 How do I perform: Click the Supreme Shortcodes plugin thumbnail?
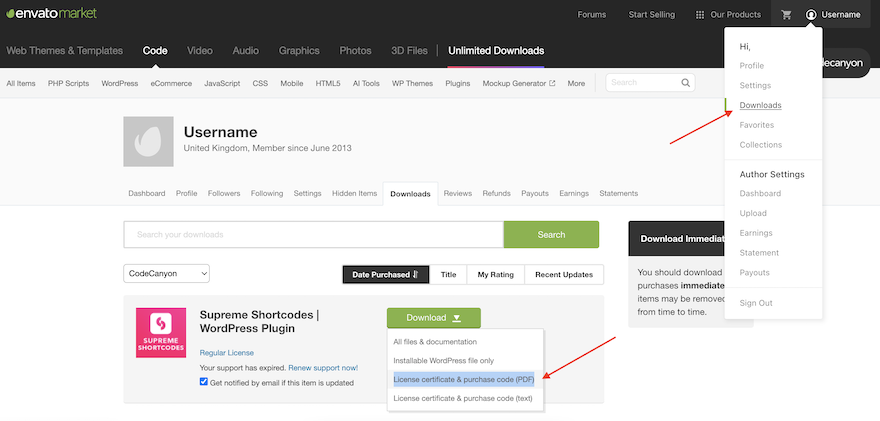coord(161,333)
